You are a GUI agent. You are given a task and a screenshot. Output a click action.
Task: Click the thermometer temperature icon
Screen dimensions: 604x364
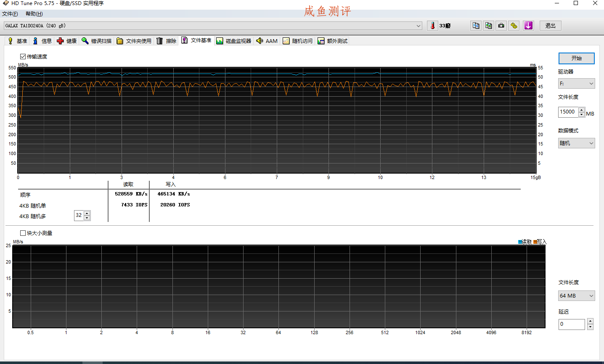432,26
